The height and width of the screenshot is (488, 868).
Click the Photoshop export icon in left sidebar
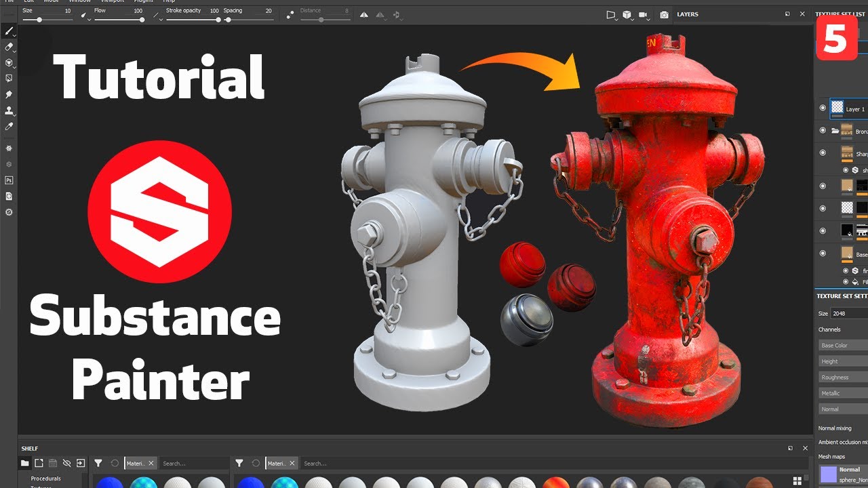click(x=9, y=180)
